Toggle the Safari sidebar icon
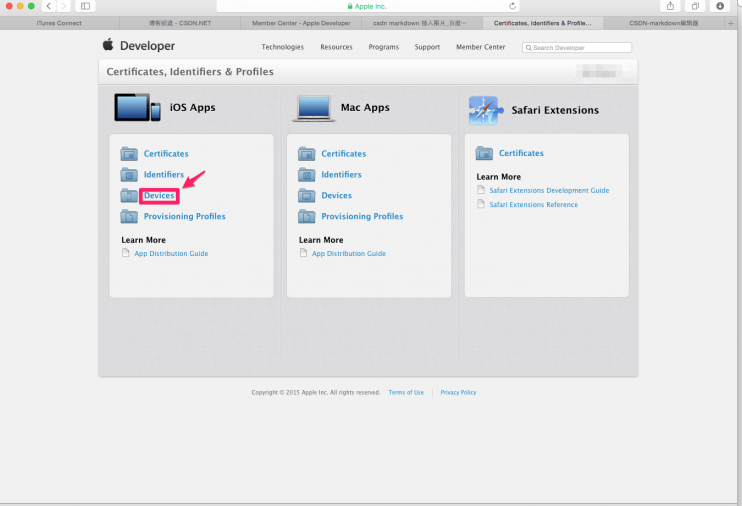Viewport: 742px width, 506px height. click(x=85, y=6)
